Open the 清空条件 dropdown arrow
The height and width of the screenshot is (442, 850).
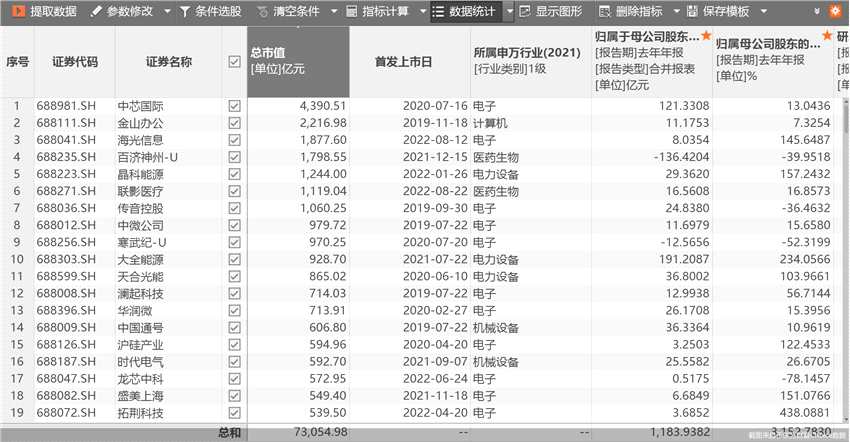[334, 11]
